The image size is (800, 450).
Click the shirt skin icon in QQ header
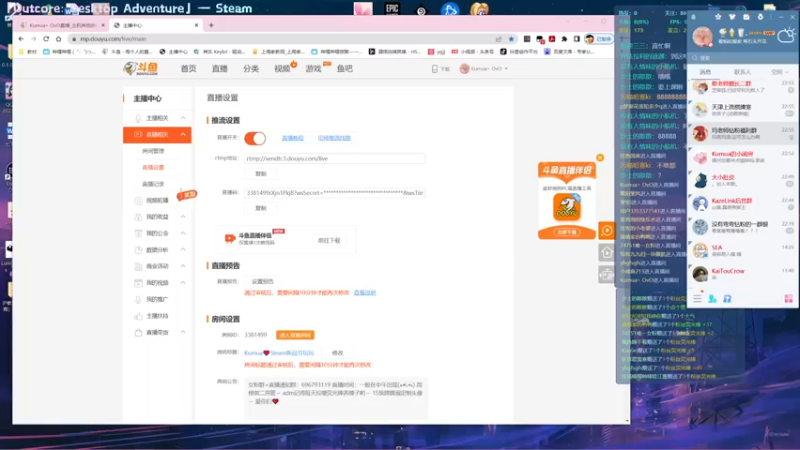732,17
